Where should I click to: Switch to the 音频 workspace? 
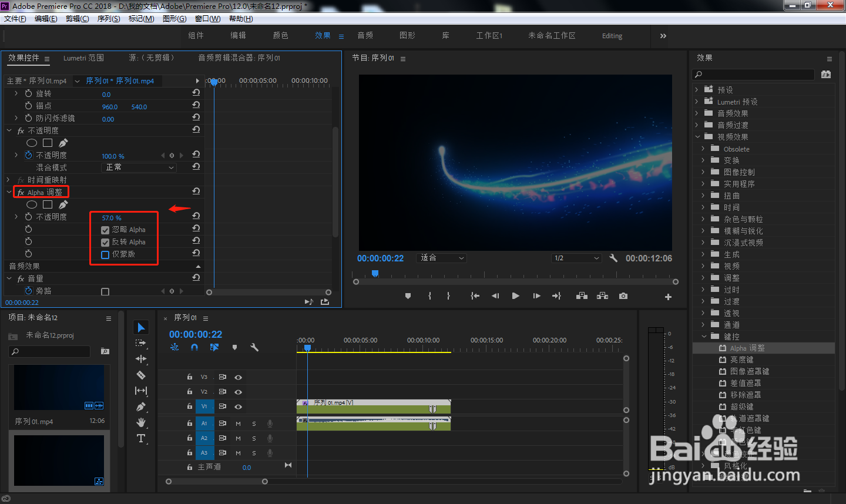click(x=365, y=36)
